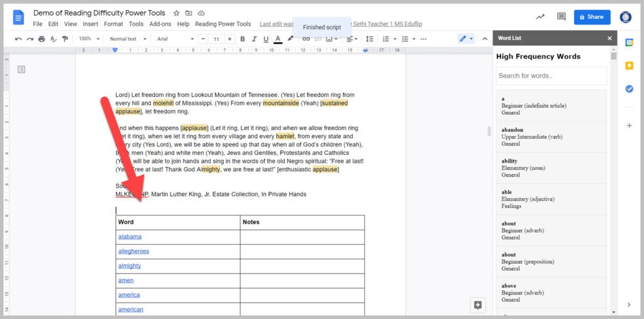Toggle bold formatting

[x=242, y=39]
